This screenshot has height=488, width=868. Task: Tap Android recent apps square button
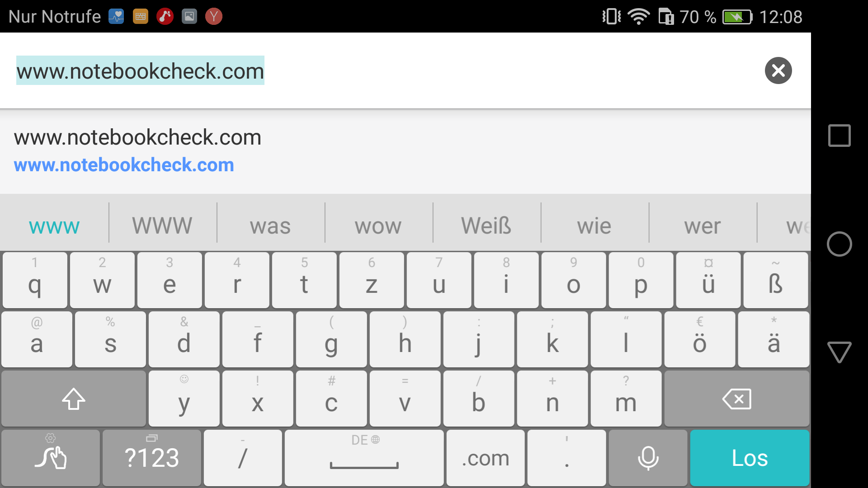(x=840, y=136)
